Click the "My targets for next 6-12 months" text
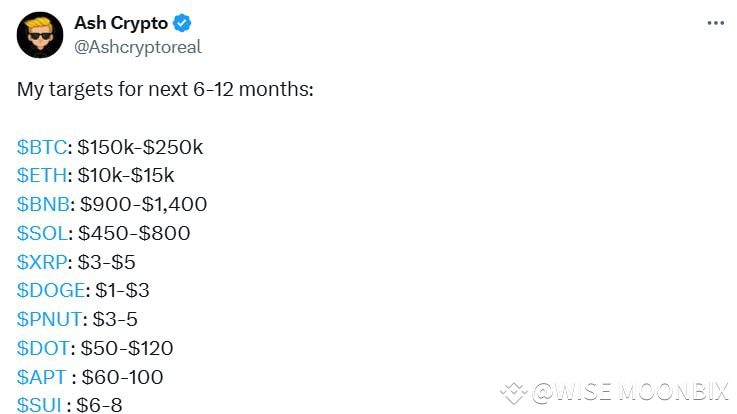 [x=165, y=89]
